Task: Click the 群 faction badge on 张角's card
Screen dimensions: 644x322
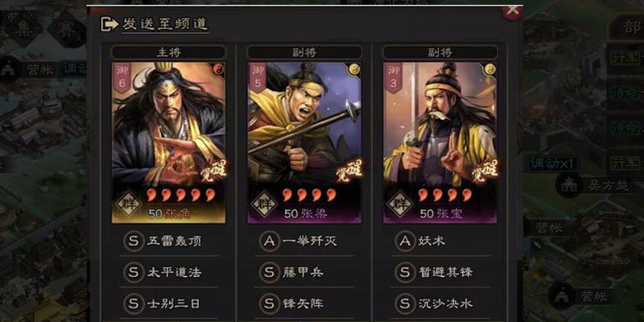Action: pyautogui.click(x=129, y=204)
